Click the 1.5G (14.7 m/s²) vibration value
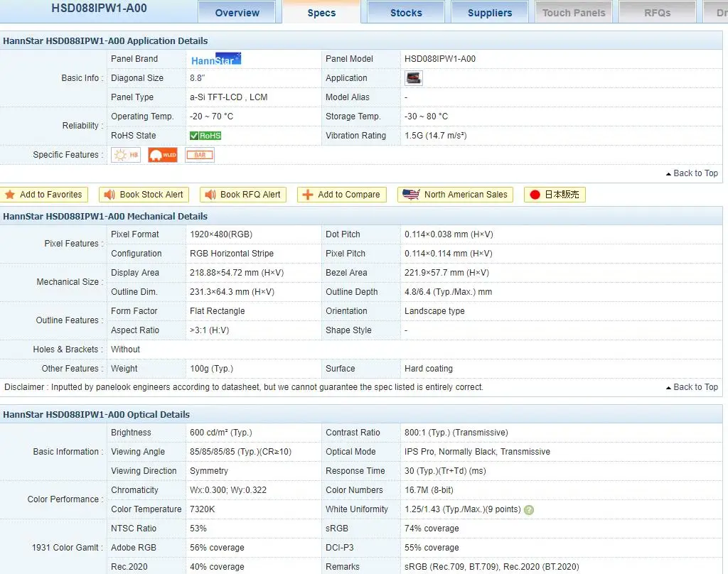Image resolution: width=728 pixels, height=574 pixels. (x=436, y=136)
